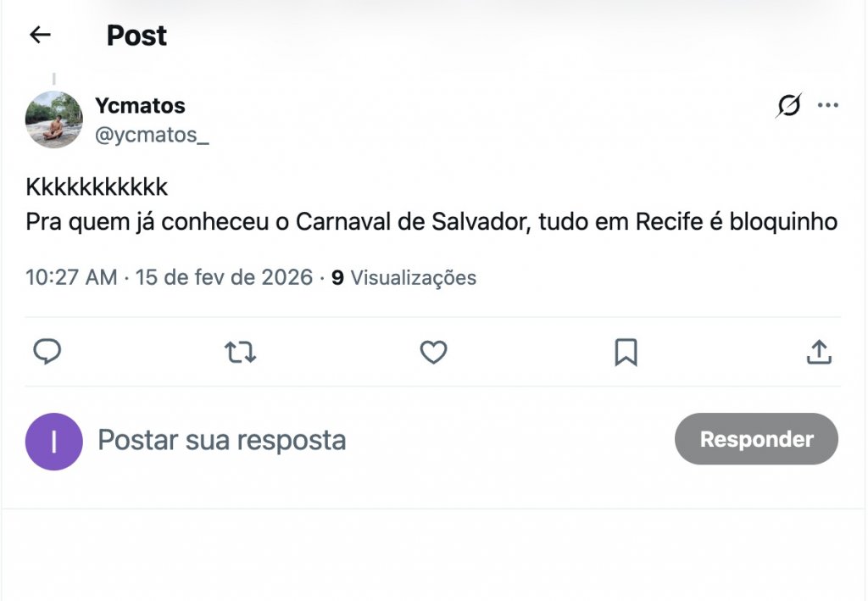
Task: Click the purple 'I' account avatar
Action: pos(54,441)
